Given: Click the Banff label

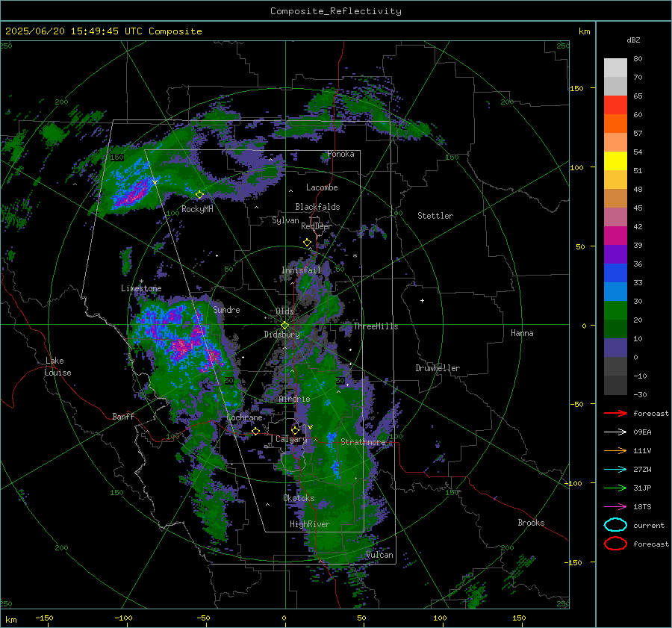Looking at the screenshot, I should 123,416.
